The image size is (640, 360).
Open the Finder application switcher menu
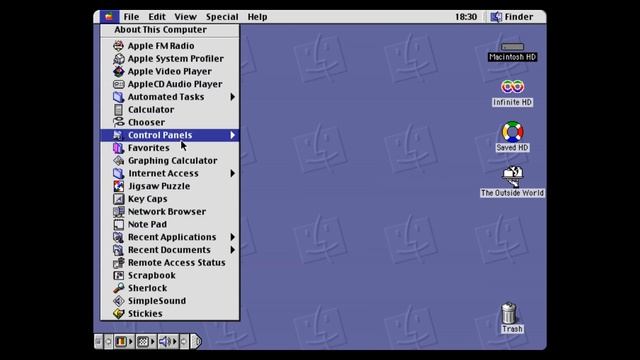[512, 17]
